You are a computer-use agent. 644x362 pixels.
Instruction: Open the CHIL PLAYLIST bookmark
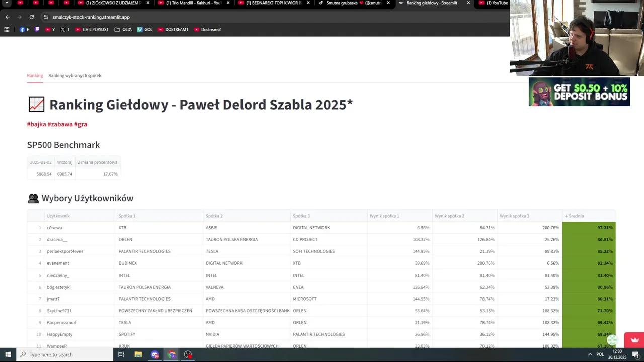coord(92,30)
